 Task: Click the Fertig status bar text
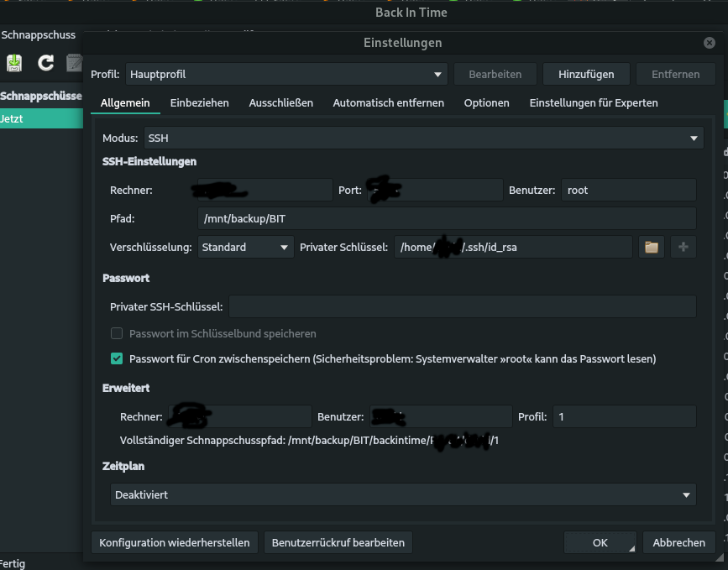13,563
